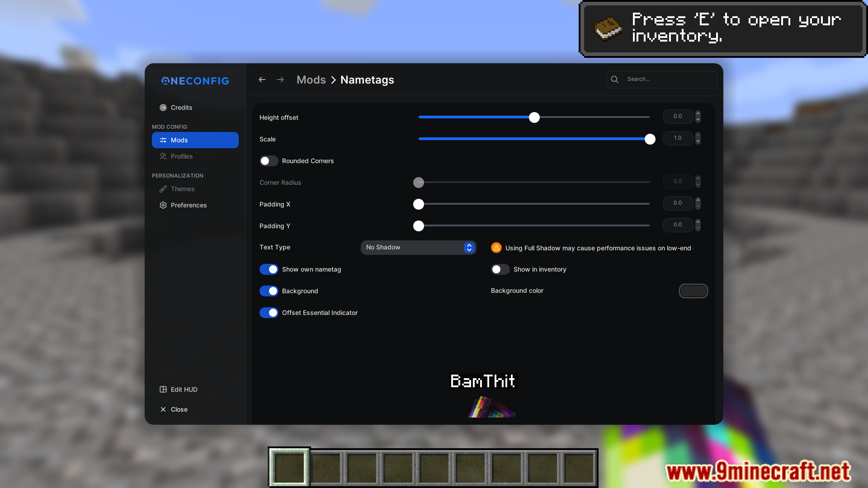Increase Height offset with up stepper

[x=698, y=113]
